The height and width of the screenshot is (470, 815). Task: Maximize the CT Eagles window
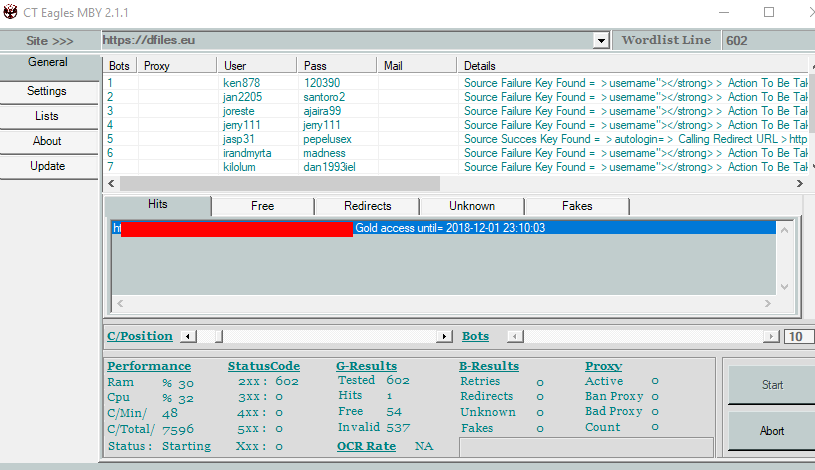769,12
